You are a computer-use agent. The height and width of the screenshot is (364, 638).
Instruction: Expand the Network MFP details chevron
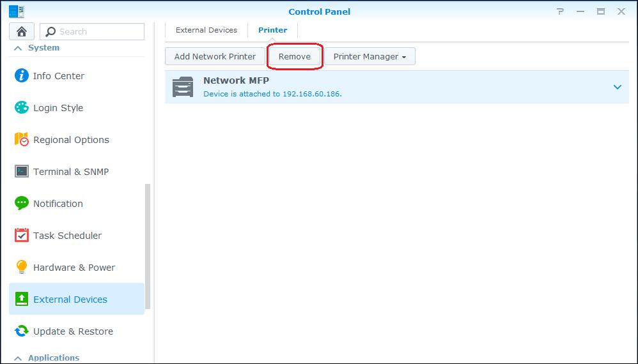[617, 87]
